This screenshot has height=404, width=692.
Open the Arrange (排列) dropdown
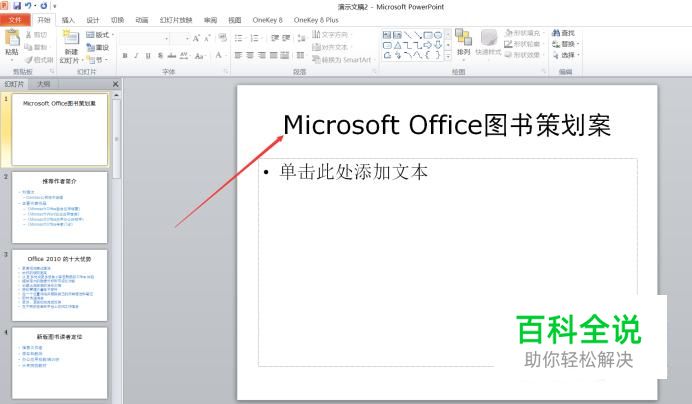pos(463,43)
